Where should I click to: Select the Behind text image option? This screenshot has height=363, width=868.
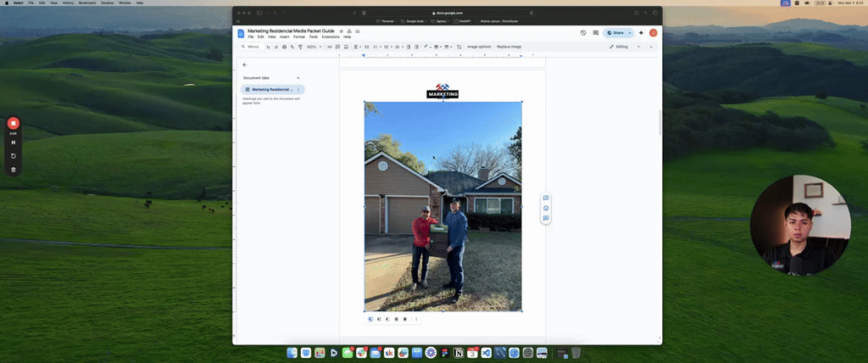397,319
